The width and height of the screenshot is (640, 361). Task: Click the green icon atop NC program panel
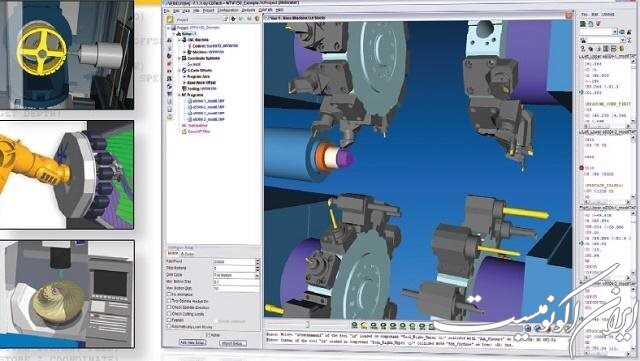[x=583, y=24]
